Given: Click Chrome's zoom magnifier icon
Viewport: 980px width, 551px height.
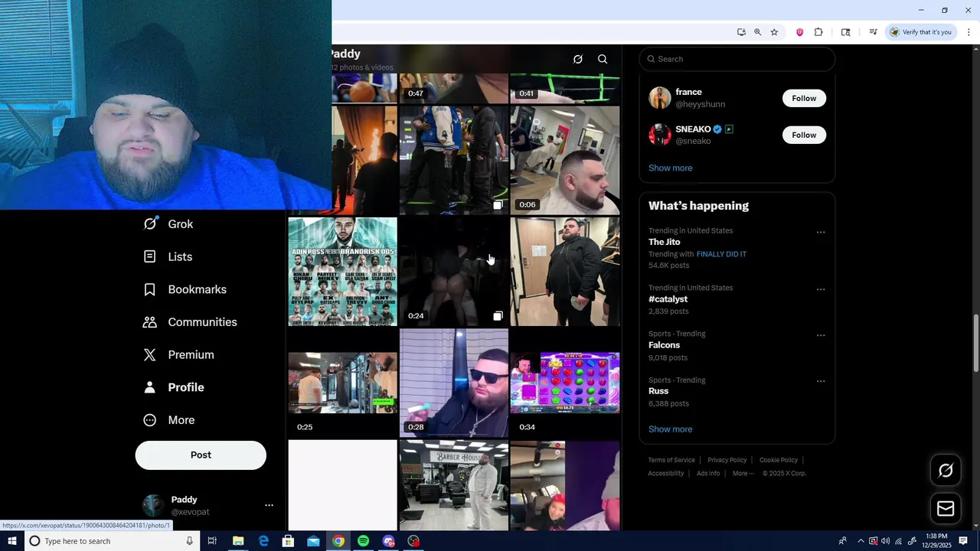Looking at the screenshot, I should click(x=757, y=32).
